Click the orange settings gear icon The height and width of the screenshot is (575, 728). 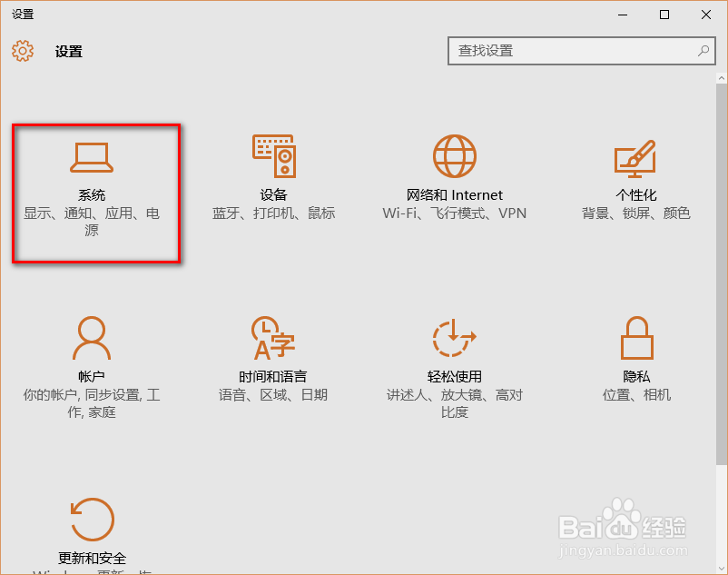pos(23,51)
